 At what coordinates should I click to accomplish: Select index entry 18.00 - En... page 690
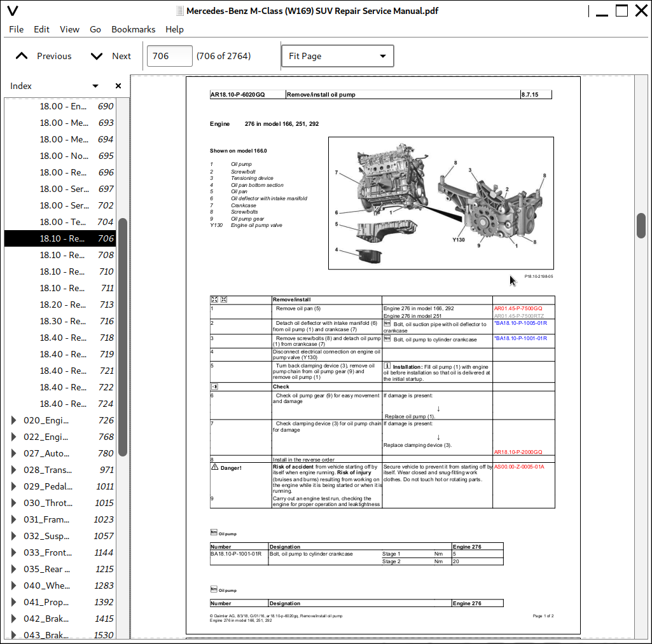(60, 106)
